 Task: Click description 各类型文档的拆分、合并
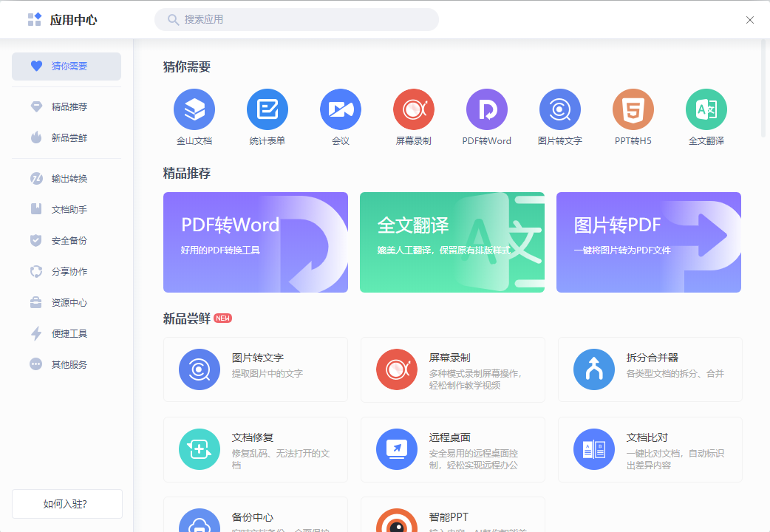pos(675,373)
